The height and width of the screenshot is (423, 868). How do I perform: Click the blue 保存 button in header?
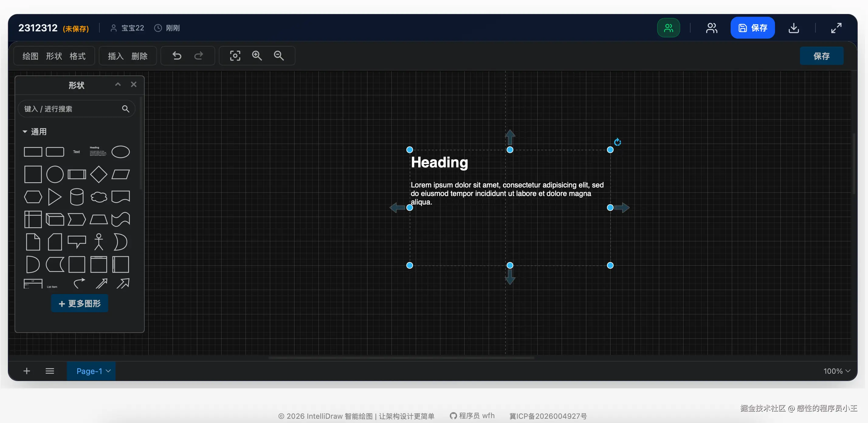752,28
